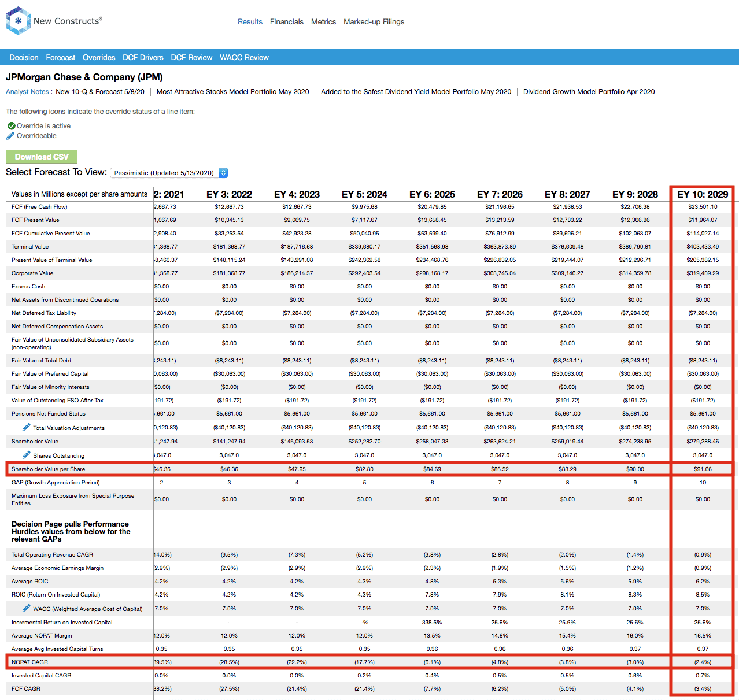Image resolution: width=739 pixels, height=700 pixels.
Task: Switch to the Metrics tab
Action: click(323, 22)
